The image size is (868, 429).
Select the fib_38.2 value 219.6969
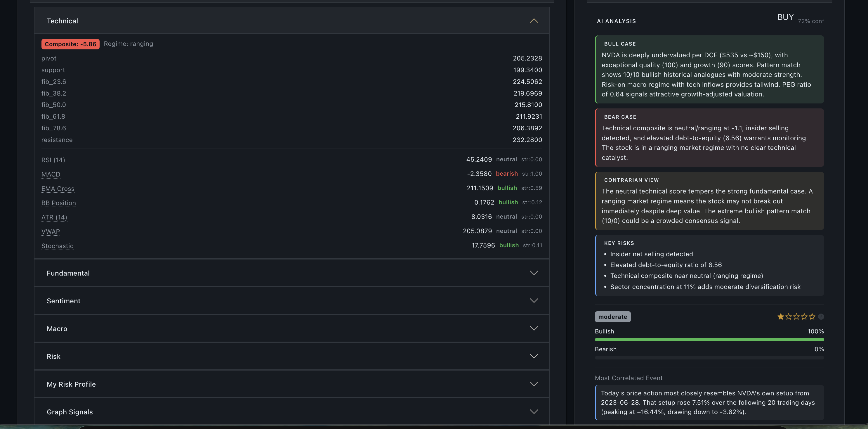pyautogui.click(x=528, y=93)
